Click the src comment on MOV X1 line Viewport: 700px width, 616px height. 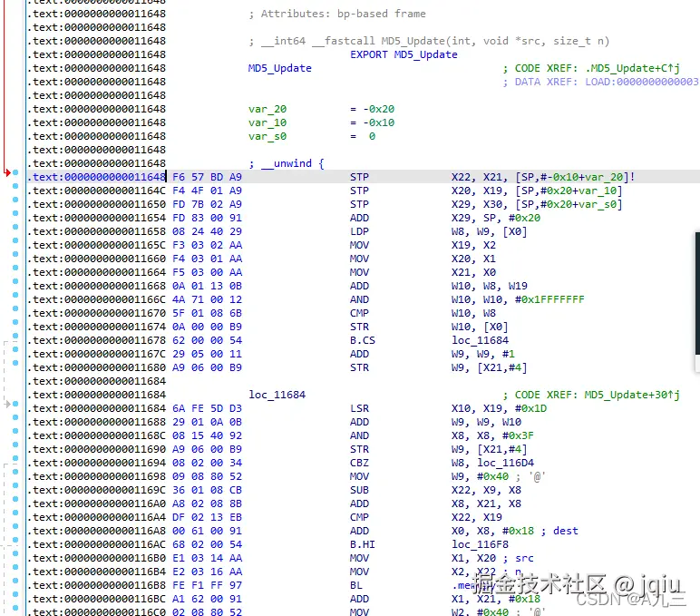tap(524, 558)
